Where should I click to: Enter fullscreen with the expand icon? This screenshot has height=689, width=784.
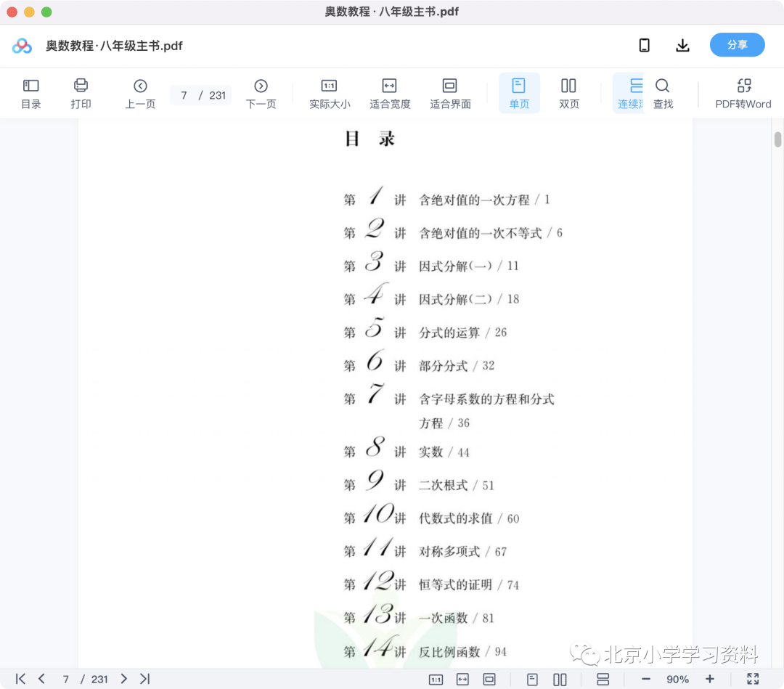pyautogui.click(x=753, y=679)
